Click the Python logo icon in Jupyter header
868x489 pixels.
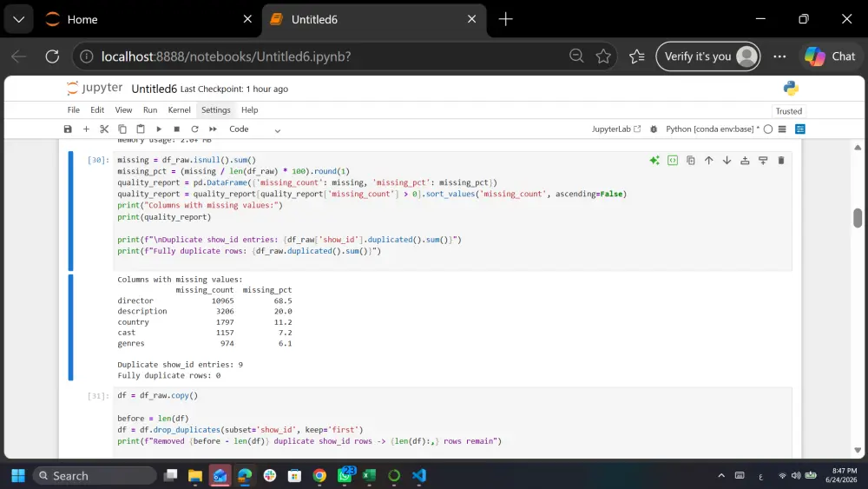[x=791, y=88]
